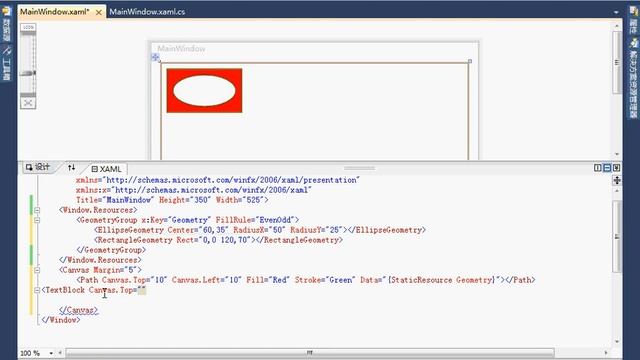Click the closing </GeometryGroup> tag
The width and height of the screenshot is (640, 360).
(111, 250)
